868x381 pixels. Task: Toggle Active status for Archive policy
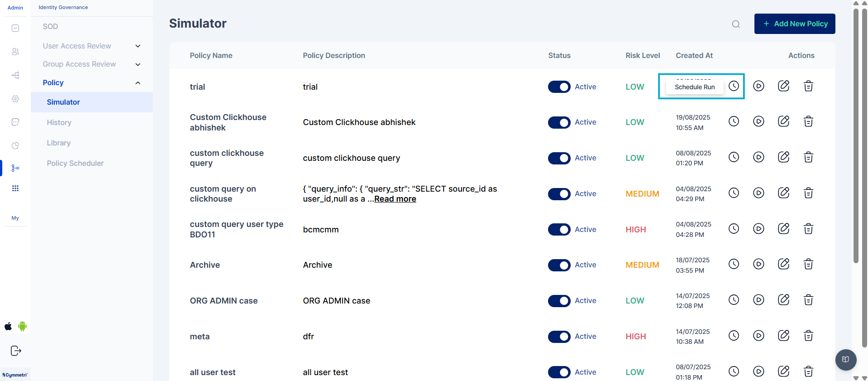click(559, 265)
